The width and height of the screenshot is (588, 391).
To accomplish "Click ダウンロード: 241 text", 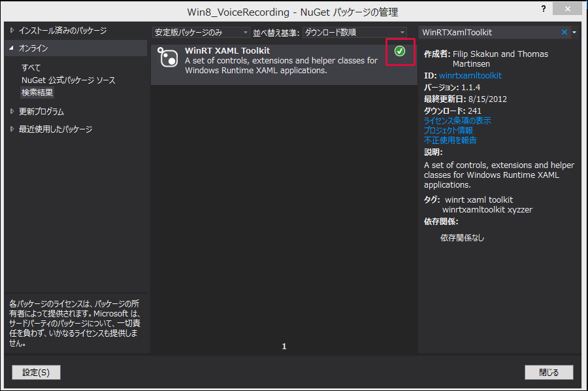I will (x=452, y=110).
